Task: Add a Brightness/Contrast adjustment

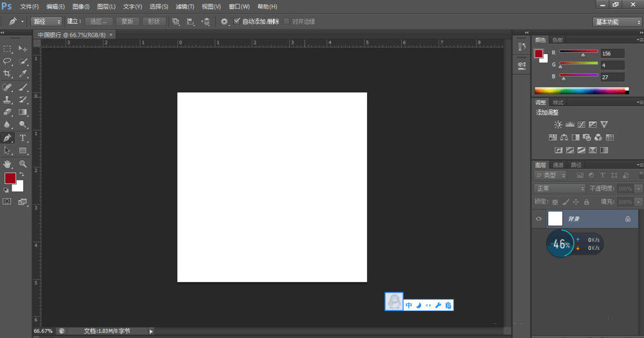Action: [x=558, y=124]
